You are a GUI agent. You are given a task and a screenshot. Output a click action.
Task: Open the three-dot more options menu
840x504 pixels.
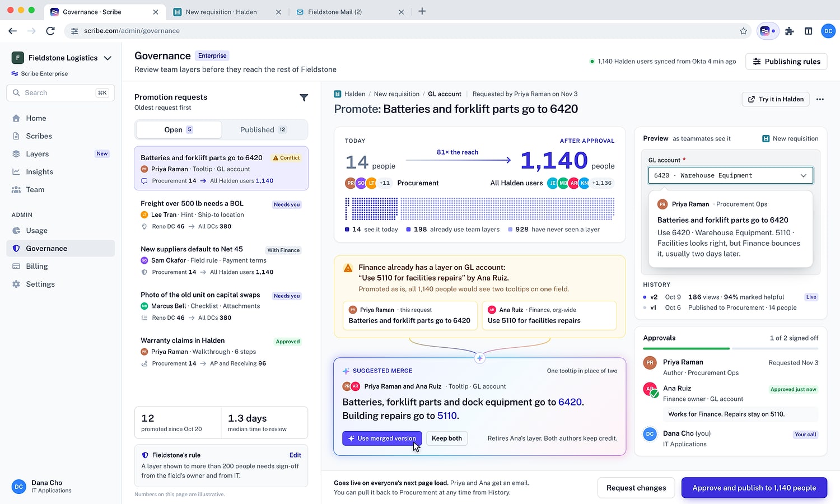click(820, 99)
